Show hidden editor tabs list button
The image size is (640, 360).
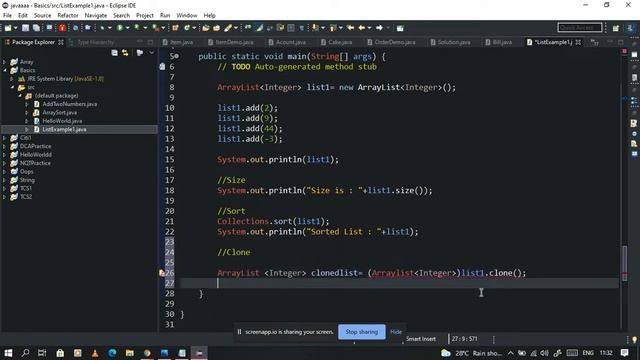tap(595, 42)
